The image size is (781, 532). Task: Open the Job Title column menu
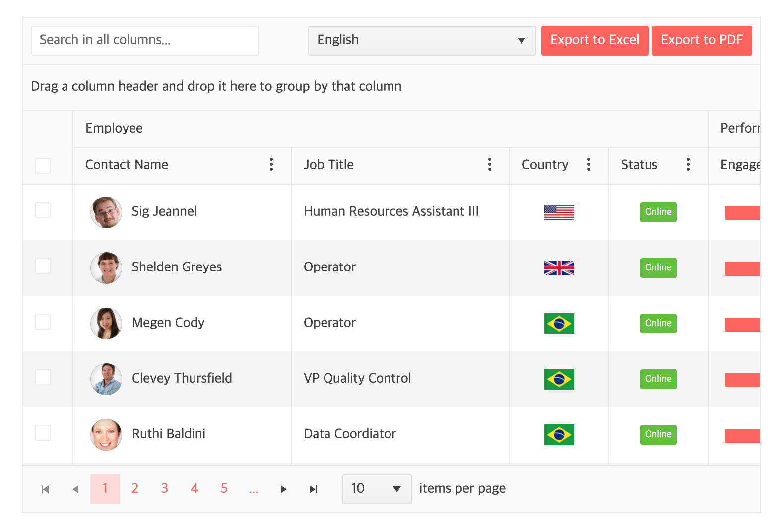489,165
